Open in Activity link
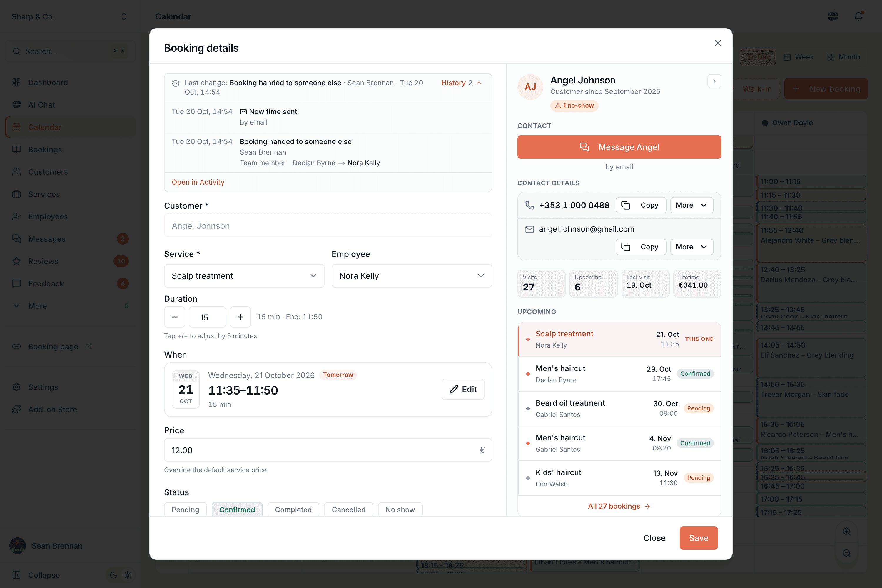Image resolution: width=882 pixels, height=588 pixels. click(x=198, y=182)
